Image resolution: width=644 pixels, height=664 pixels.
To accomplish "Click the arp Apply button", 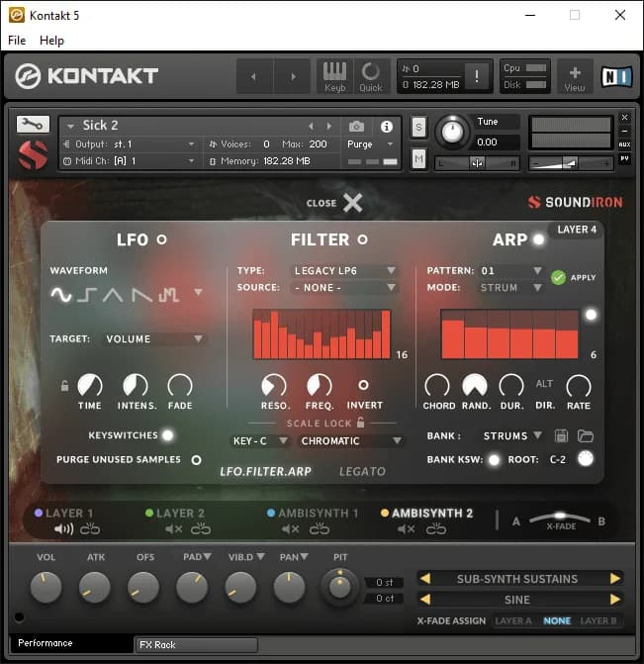I will pyautogui.click(x=559, y=277).
